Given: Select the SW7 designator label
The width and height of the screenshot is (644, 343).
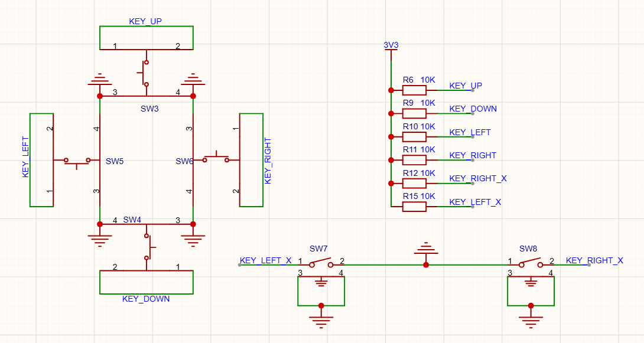Looking at the screenshot, I should (x=318, y=249).
